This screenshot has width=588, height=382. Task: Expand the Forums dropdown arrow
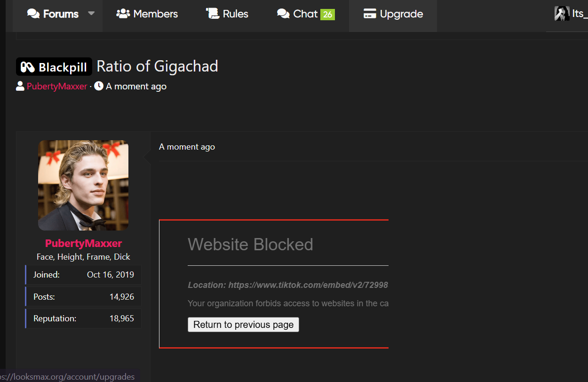point(91,14)
